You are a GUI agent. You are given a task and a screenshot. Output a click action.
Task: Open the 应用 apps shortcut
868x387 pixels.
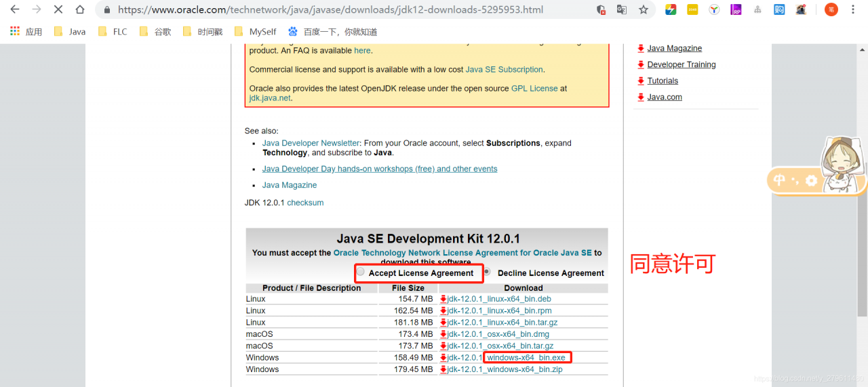(x=26, y=32)
